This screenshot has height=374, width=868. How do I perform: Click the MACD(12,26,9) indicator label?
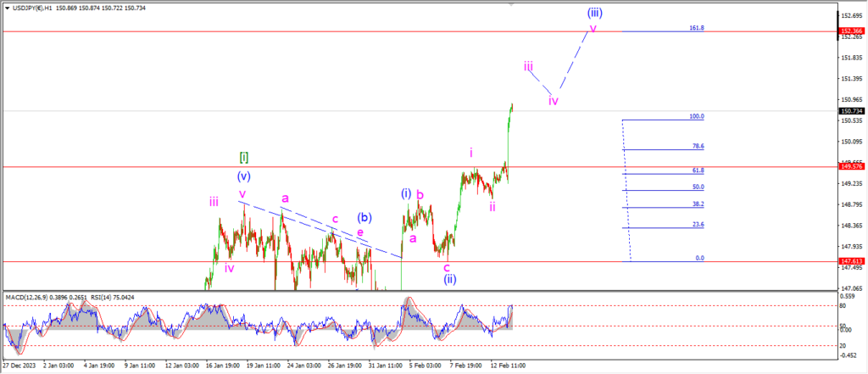28,296
